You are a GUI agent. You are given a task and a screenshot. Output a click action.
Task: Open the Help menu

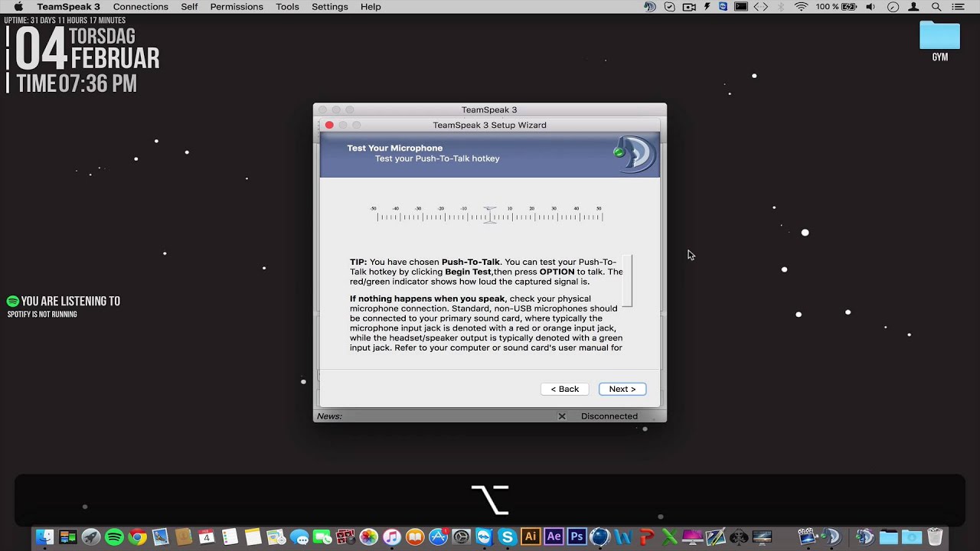371,7
